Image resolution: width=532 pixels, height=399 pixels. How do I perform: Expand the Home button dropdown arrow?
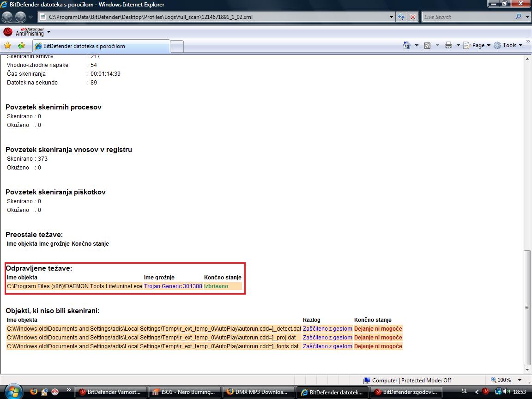417,45
